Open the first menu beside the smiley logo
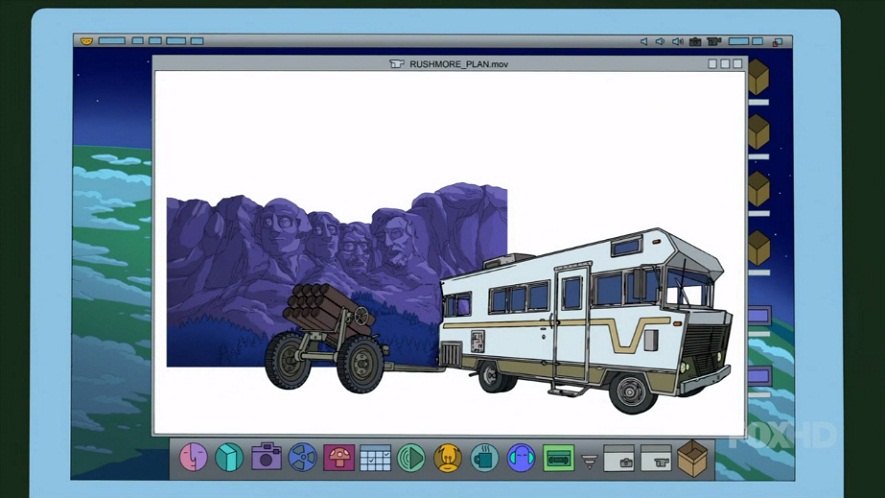Viewport: 885px width, 498px height. (x=112, y=41)
